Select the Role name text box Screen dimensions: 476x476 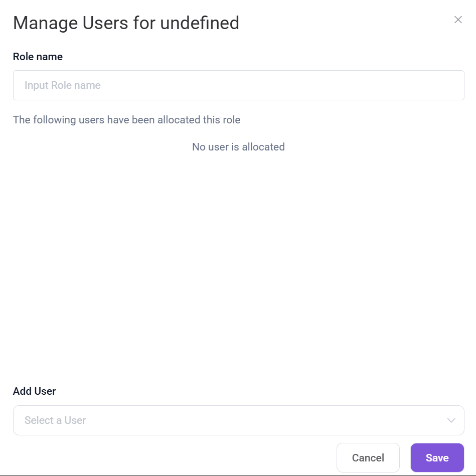238,85
